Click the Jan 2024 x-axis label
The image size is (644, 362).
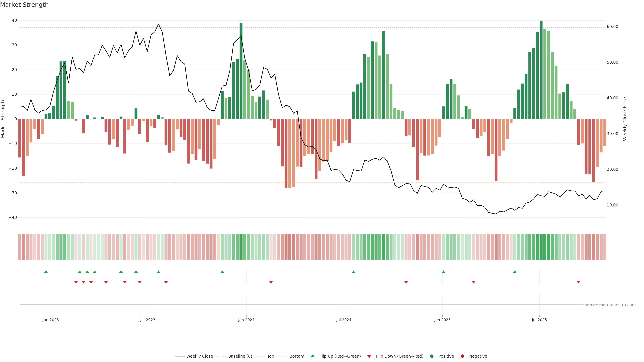click(246, 320)
